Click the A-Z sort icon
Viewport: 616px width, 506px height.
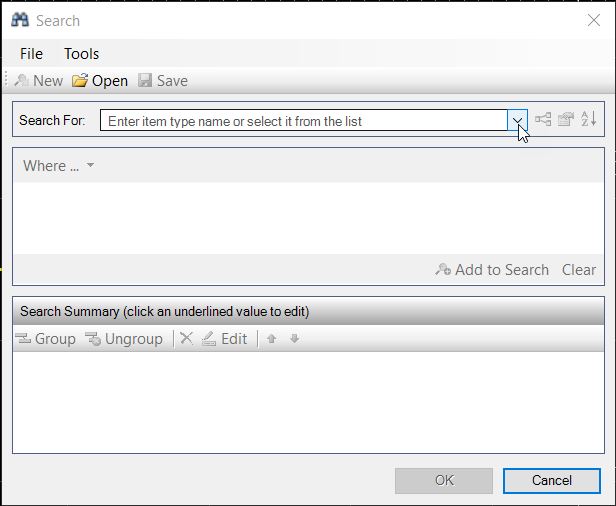pos(588,119)
